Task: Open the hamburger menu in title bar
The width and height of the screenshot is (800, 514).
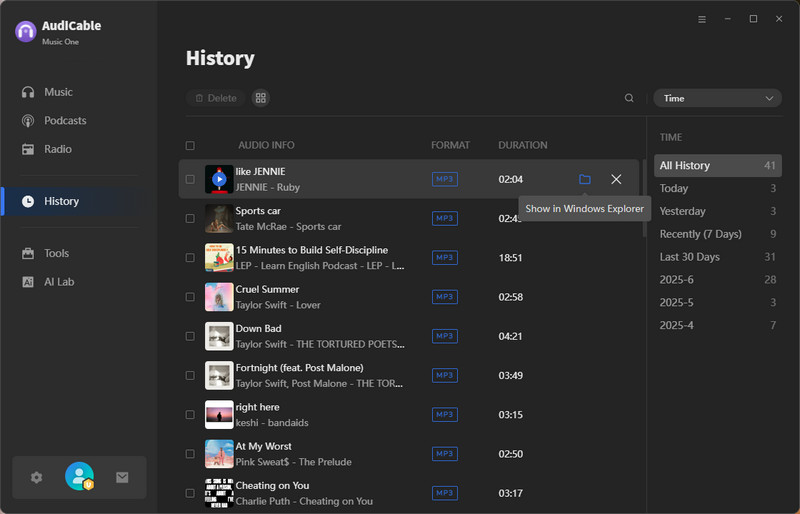Action: click(x=702, y=19)
